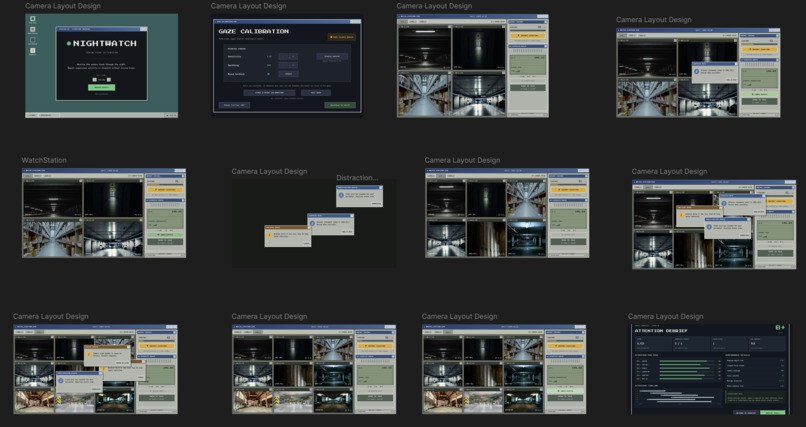Toggle the Mouse fallback control in Gaze Calibration
The width and height of the screenshot is (806, 427).
pos(288,74)
